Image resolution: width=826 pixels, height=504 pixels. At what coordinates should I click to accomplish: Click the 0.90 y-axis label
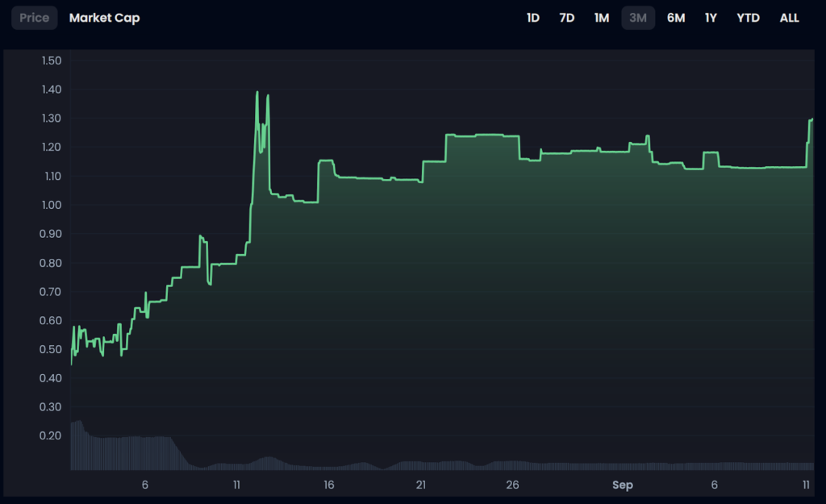click(x=51, y=234)
